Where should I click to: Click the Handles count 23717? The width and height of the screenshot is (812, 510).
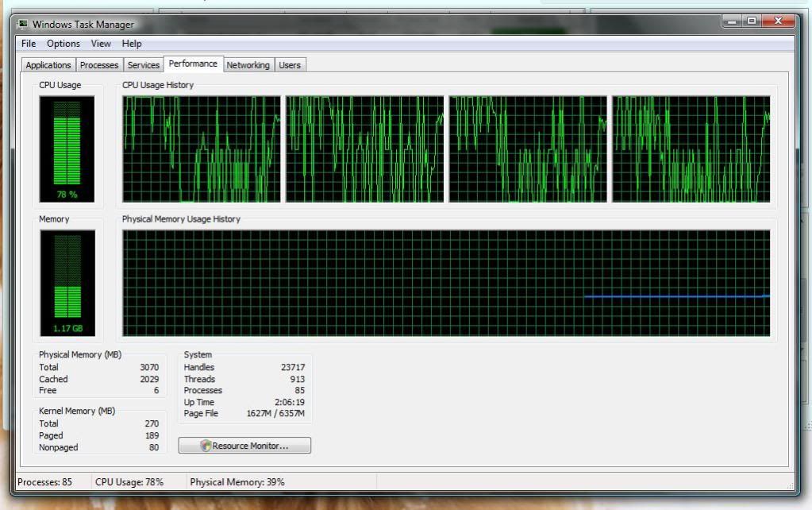(x=293, y=368)
